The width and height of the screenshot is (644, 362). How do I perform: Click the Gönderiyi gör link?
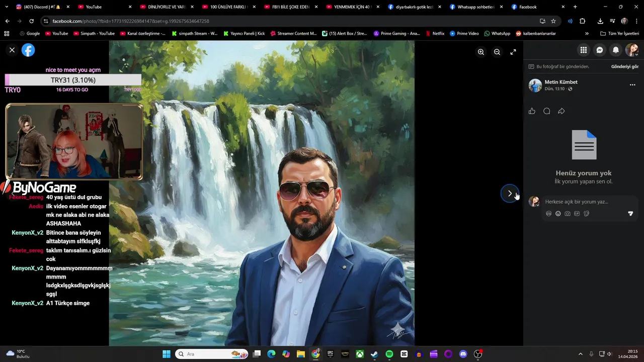624,66
